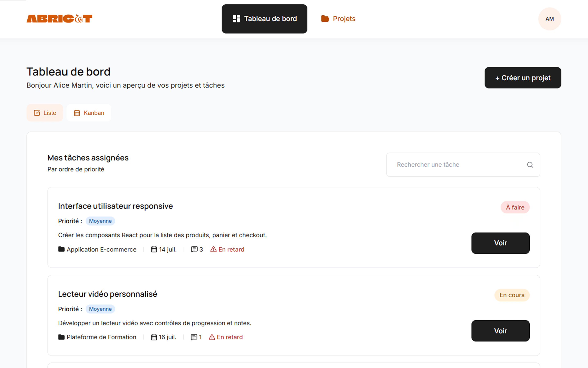
Task: Click the À faire status badge
Action: (515, 207)
